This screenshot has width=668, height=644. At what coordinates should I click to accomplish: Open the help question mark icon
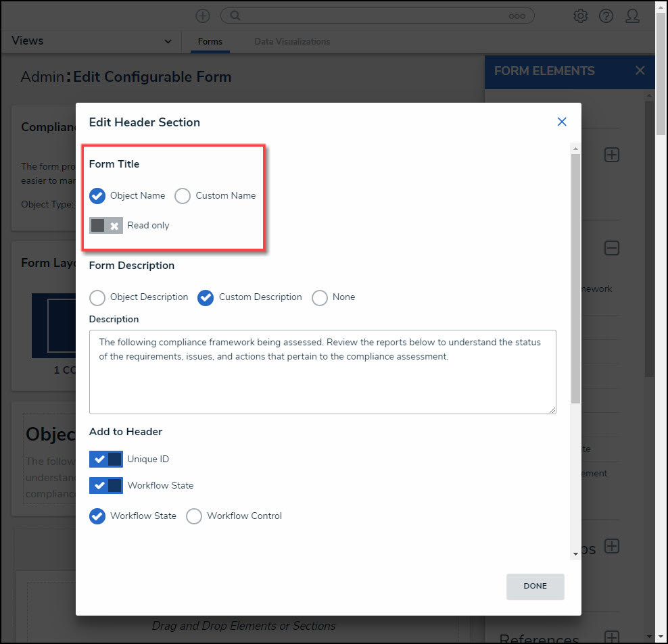[606, 16]
